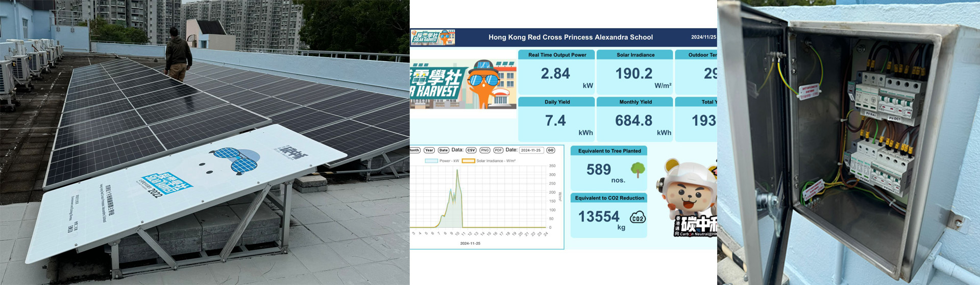Click the Solar Harvest logo in header
The image size is (980, 285).
[433, 37]
